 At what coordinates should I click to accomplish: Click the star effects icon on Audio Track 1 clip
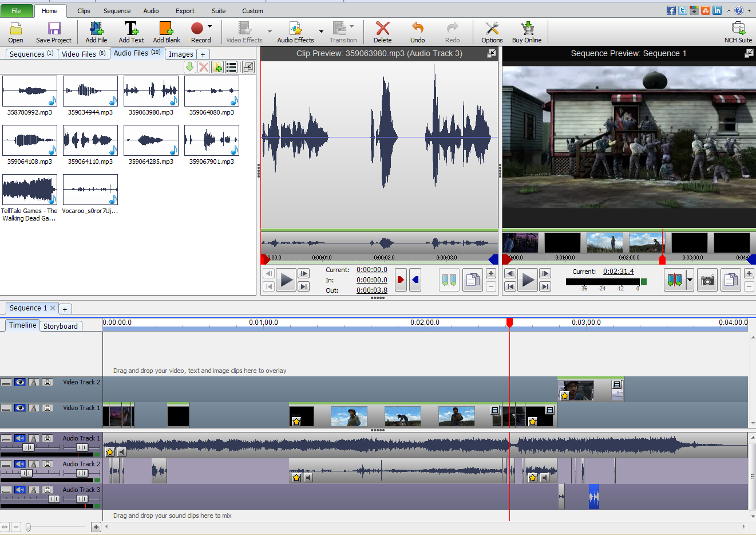coord(110,452)
